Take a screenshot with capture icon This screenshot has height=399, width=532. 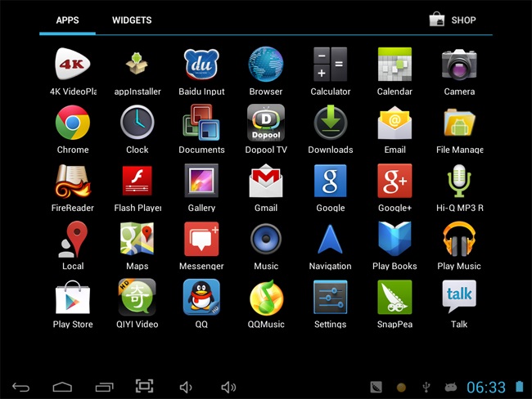pyautogui.click(x=144, y=386)
